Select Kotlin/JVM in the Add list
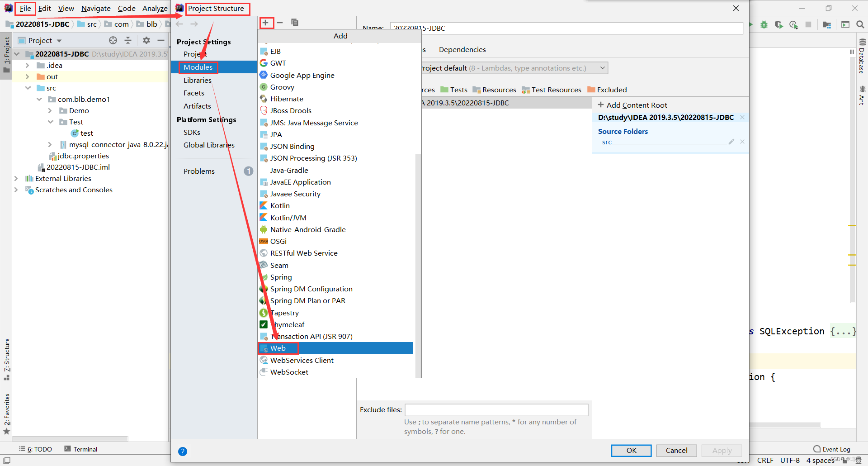Viewport: 868px width, 466px height. click(x=335, y=218)
